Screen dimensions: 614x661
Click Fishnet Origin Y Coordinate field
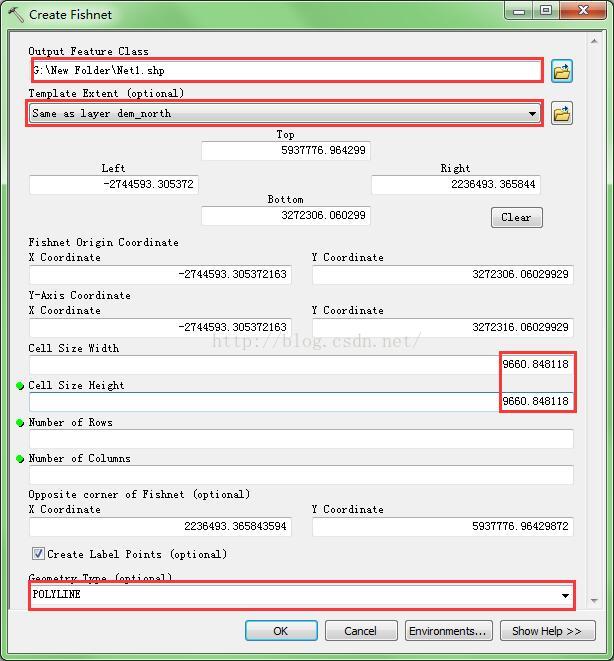442,274
